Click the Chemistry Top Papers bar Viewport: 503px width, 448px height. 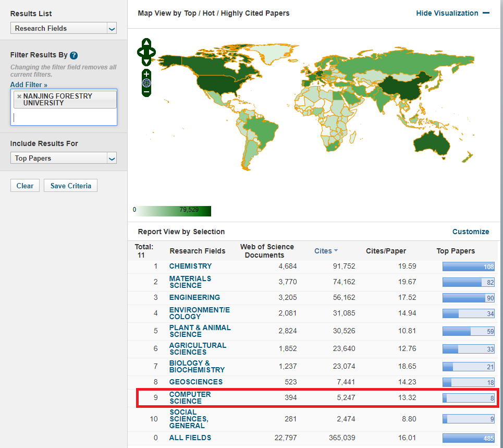pyautogui.click(x=468, y=267)
